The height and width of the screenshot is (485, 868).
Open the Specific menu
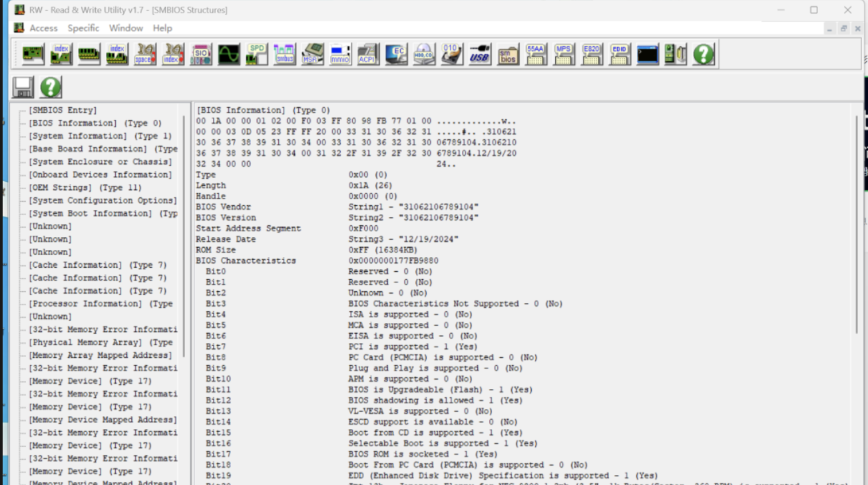[83, 28]
